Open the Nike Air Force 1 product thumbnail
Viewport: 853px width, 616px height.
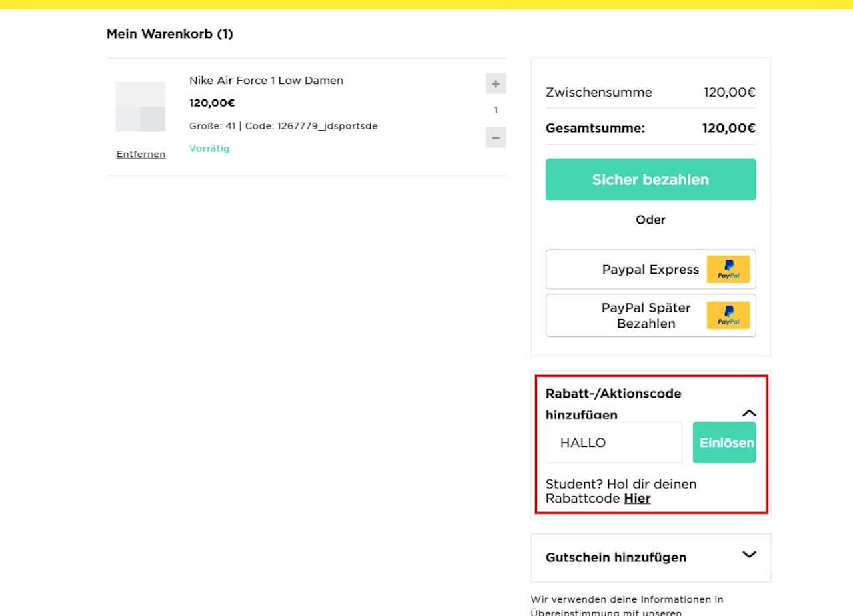[141, 107]
